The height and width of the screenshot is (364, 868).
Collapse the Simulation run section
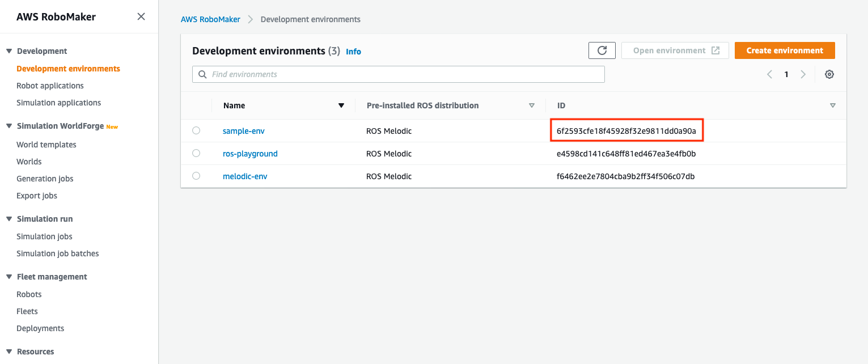coord(9,219)
